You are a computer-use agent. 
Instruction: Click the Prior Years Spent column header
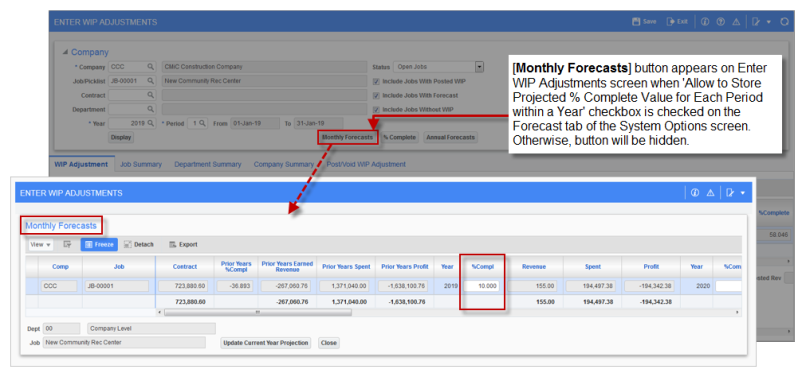[346, 267]
